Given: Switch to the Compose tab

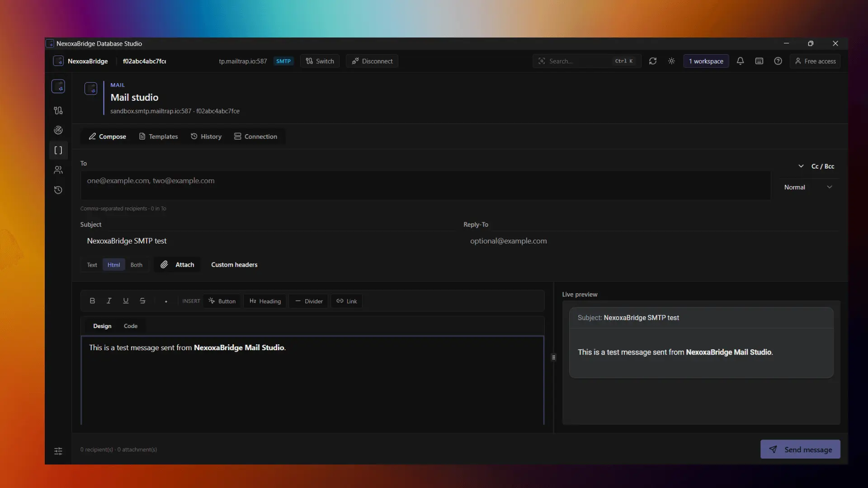Looking at the screenshot, I should coord(108,136).
